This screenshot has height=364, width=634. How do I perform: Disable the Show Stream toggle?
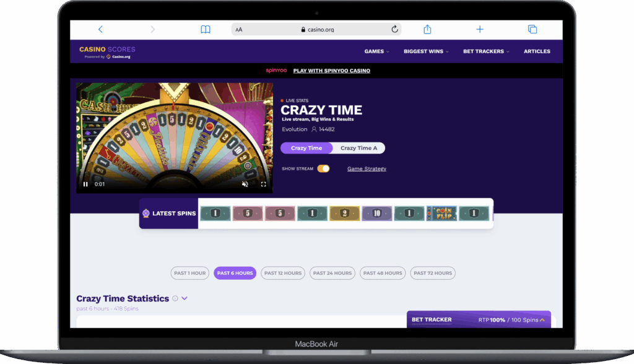pos(323,168)
